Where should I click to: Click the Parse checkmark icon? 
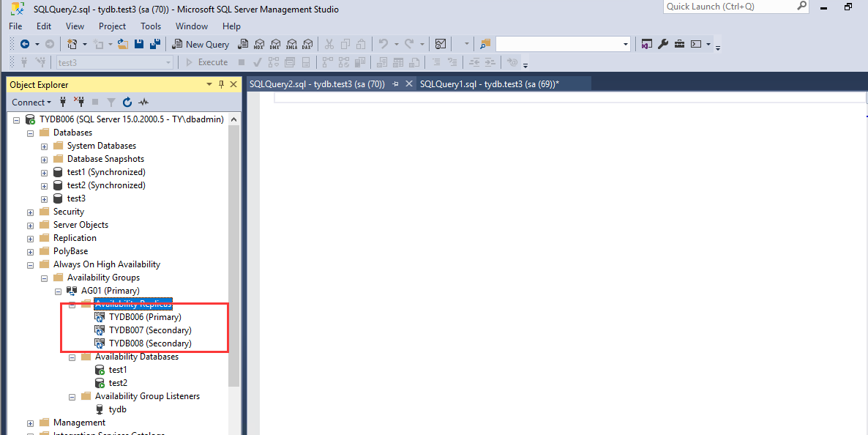pos(257,62)
